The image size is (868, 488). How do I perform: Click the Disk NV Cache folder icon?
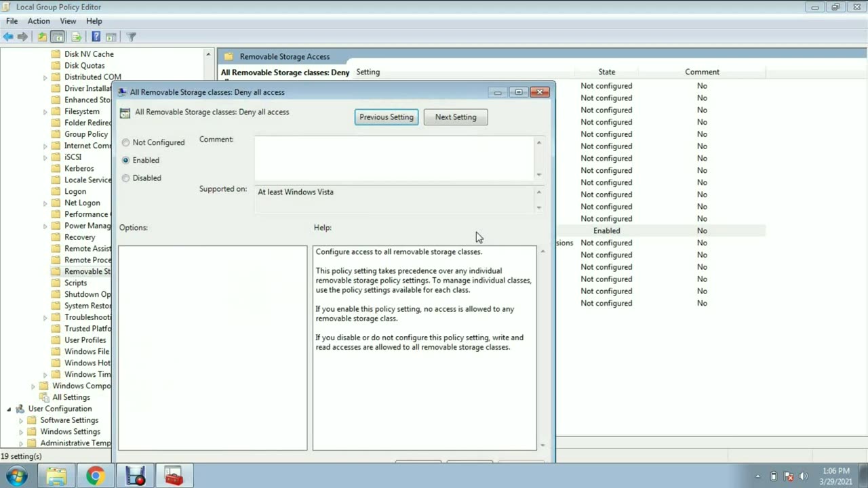pos(56,54)
